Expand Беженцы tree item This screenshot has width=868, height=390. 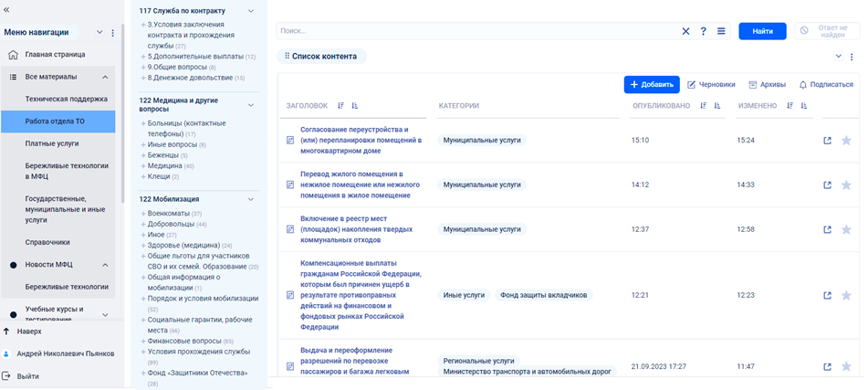143,155
